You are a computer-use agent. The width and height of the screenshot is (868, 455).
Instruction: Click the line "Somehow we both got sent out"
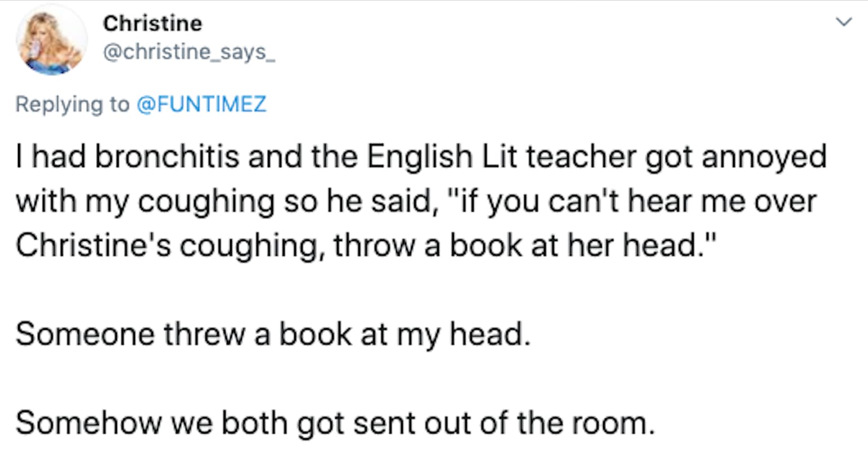[335, 422]
